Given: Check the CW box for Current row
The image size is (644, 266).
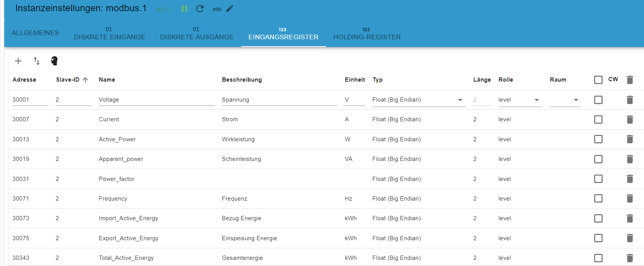Looking at the screenshot, I should (598, 119).
